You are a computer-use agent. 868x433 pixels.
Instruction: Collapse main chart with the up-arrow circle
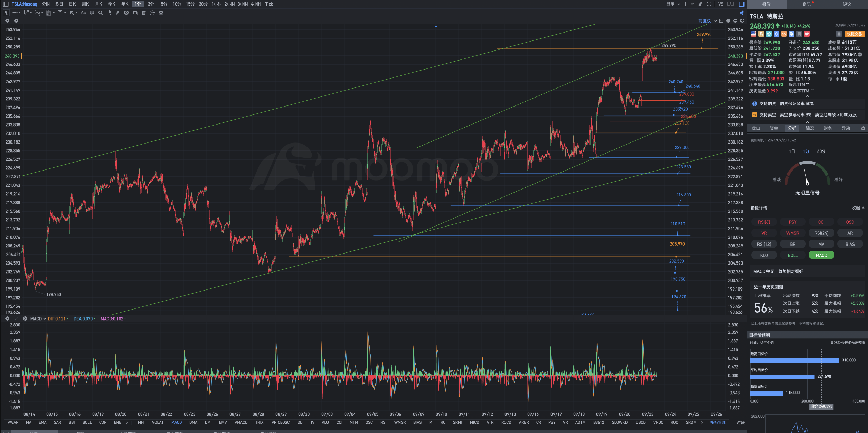(x=16, y=21)
